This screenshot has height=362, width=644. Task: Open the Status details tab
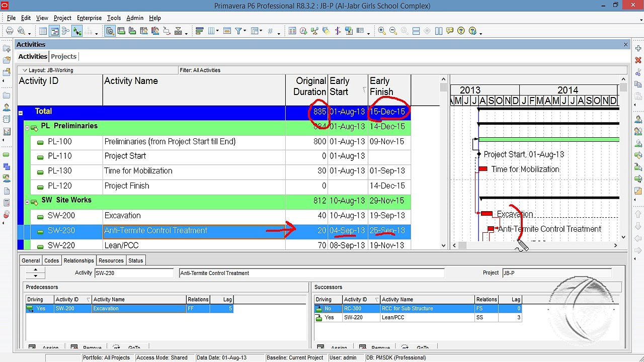click(x=135, y=260)
